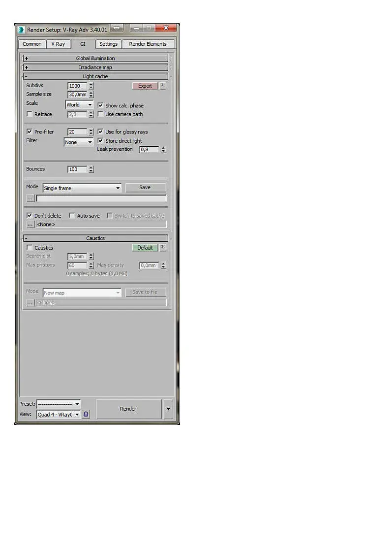Open the Mode dropdown showing Single frame

[82, 188]
